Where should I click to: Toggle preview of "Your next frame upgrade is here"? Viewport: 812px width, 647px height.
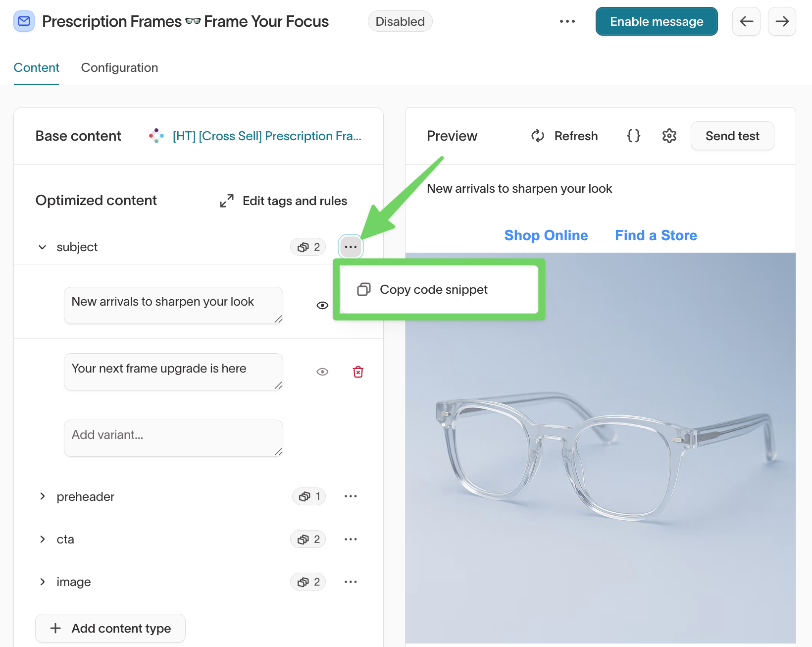pos(322,372)
